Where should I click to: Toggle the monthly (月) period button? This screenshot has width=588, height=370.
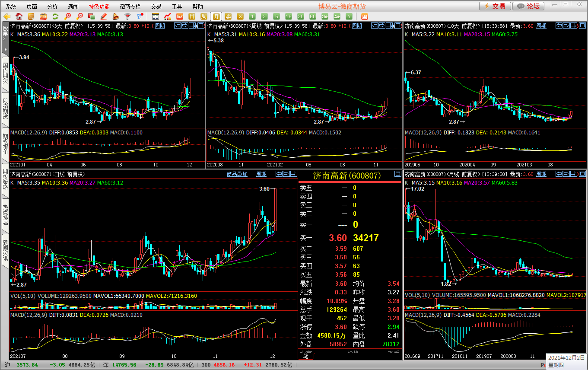tap(216, 16)
